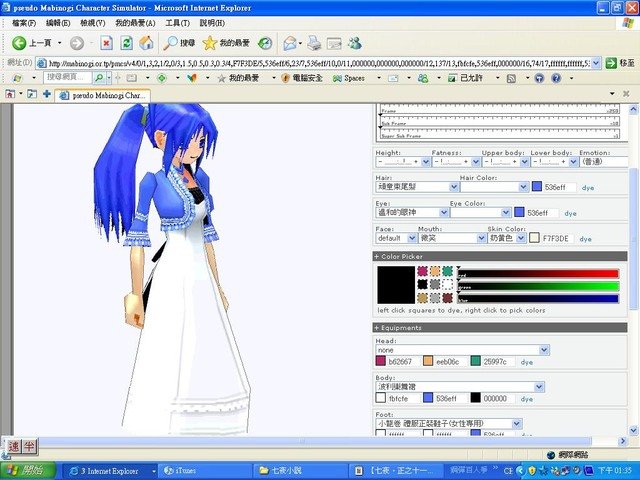
Task: Click the add new tab plus icon
Action: 47,94
